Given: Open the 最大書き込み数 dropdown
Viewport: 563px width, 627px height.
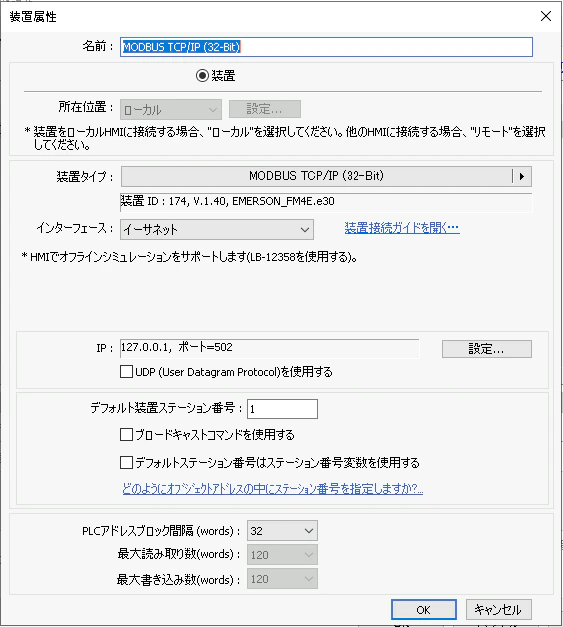Looking at the screenshot, I should [282, 579].
